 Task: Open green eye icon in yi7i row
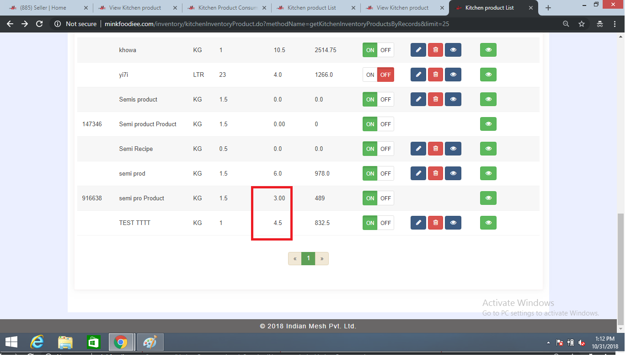pyautogui.click(x=488, y=75)
